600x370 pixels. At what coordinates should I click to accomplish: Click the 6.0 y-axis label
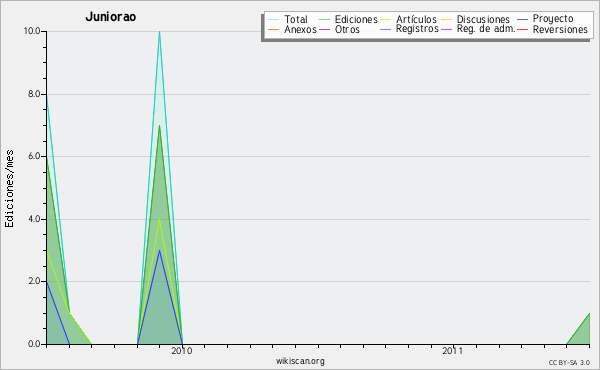(34, 156)
